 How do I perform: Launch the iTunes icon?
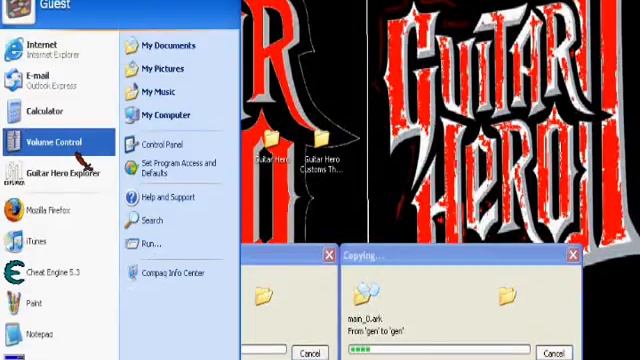point(13,241)
